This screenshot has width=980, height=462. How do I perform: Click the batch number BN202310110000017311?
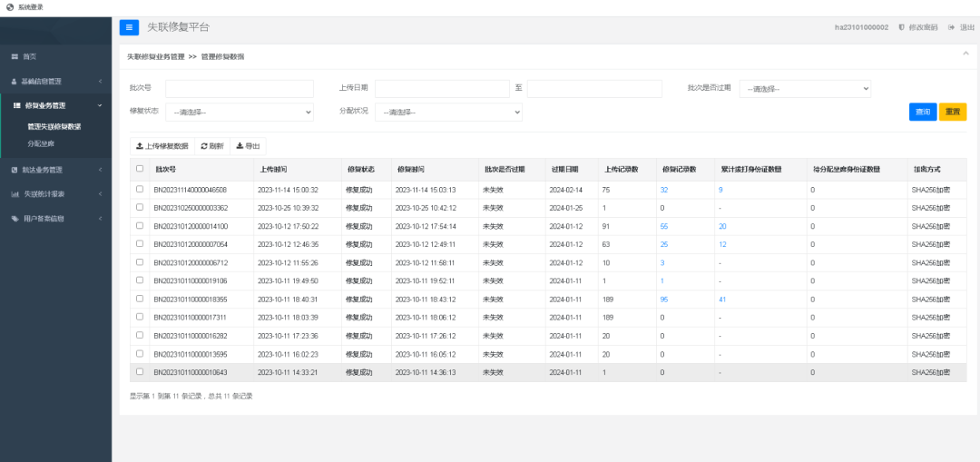pyautogui.click(x=190, y=318)
